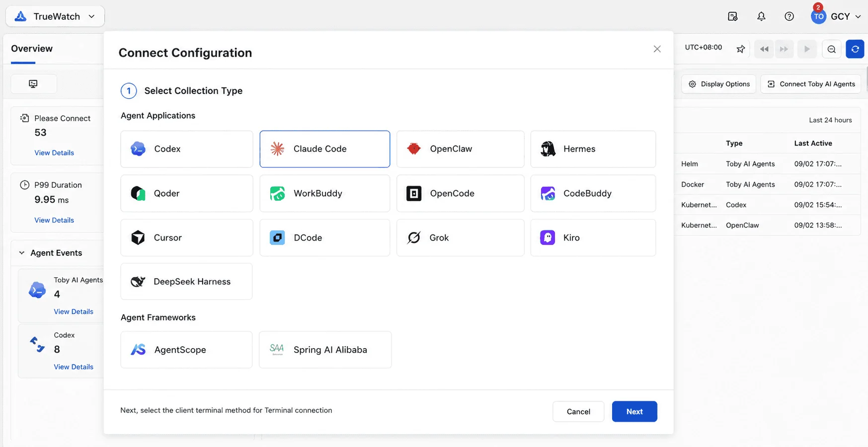Click the Next button

coord(634,412)
